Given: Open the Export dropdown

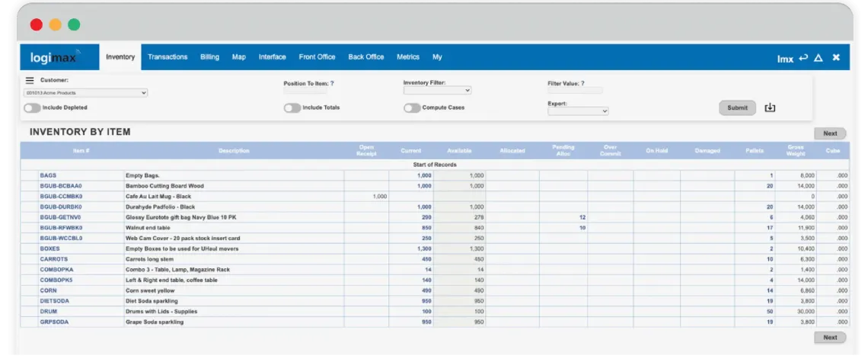Looking at the screenshot, I should pyautogui.click(x=578, y=111).
